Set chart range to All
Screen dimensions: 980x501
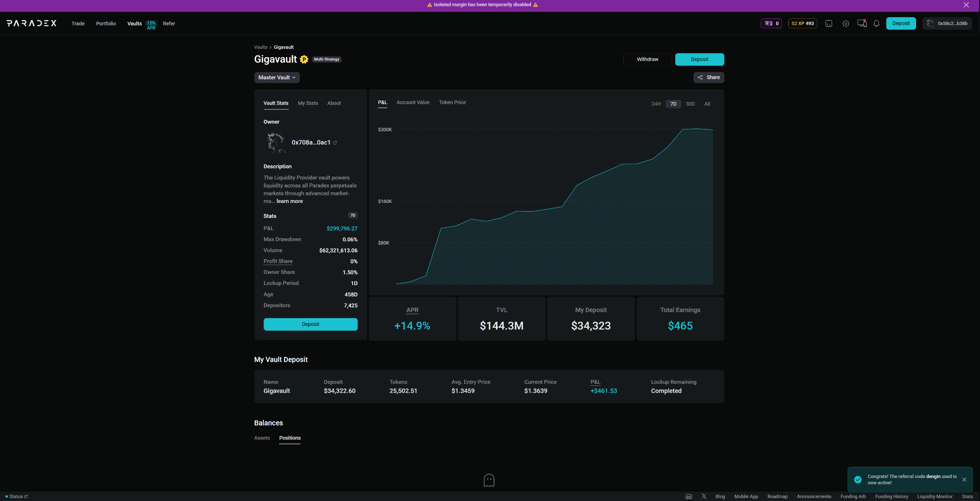[x=707, y=104]
